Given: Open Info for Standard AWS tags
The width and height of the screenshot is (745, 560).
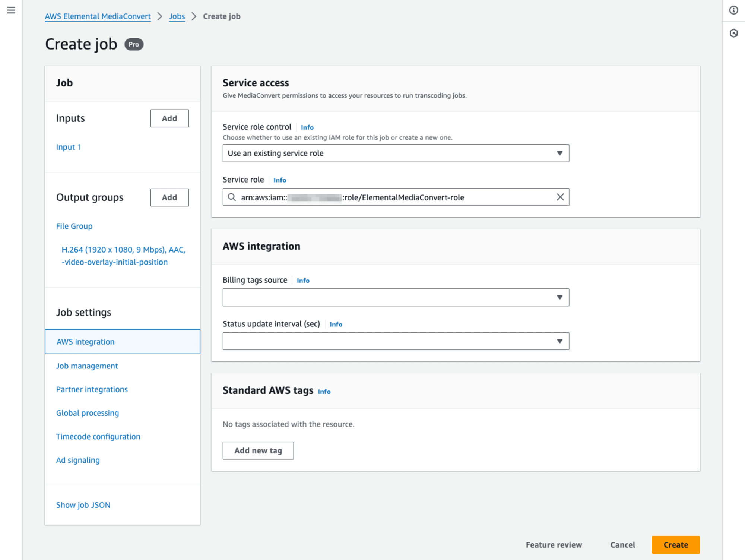Looking at the screenshot, I should (x=324, y=392).
